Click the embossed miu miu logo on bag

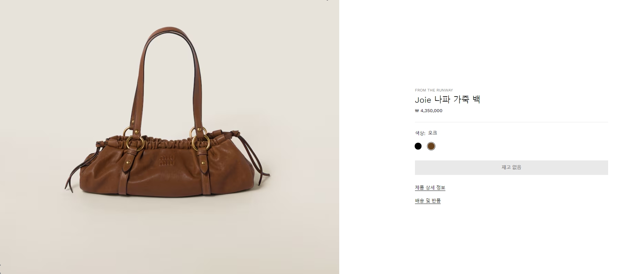pyautogui.click(x=167, y=160)
